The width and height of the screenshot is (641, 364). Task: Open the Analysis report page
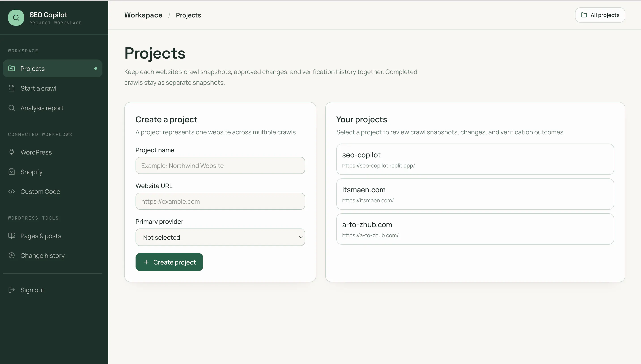click(x=53, y=108)
